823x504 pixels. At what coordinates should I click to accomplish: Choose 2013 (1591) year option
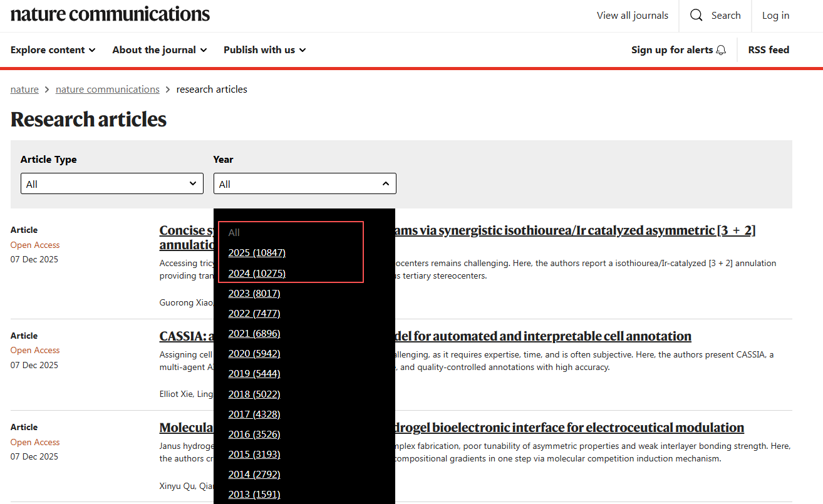tap(254, 495)
